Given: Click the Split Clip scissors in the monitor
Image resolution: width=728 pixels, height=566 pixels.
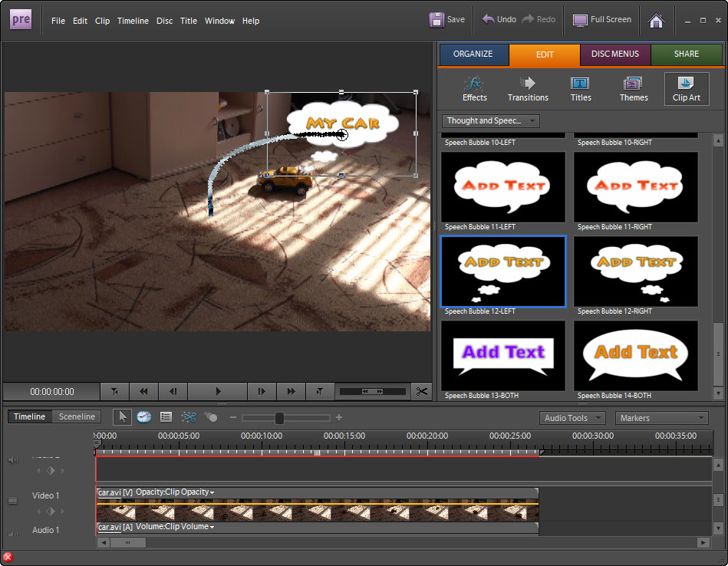Looking at the screenshot, I should 421,391.
